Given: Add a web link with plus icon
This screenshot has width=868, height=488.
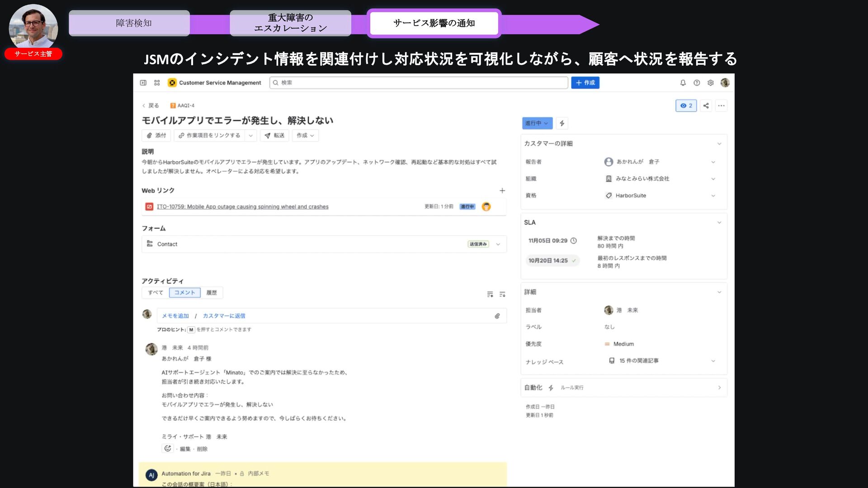Looking at the screenshot, I should coord(502,191).
